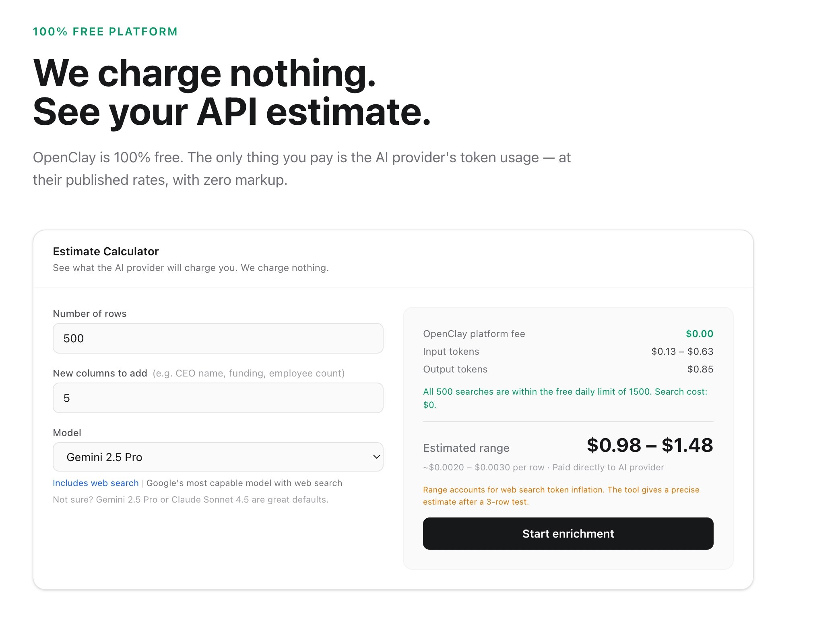Click the New columns to add field
Screen dimensions: 840x627
point(218,398)
